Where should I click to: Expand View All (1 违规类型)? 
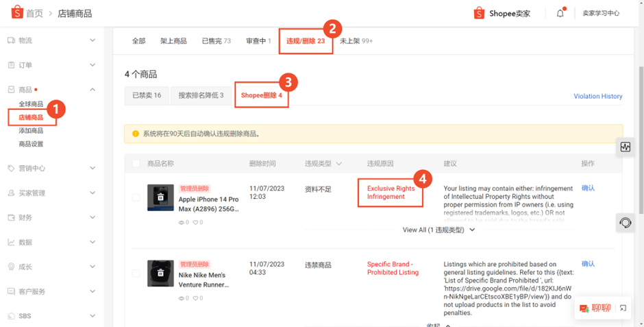[438, 230]
